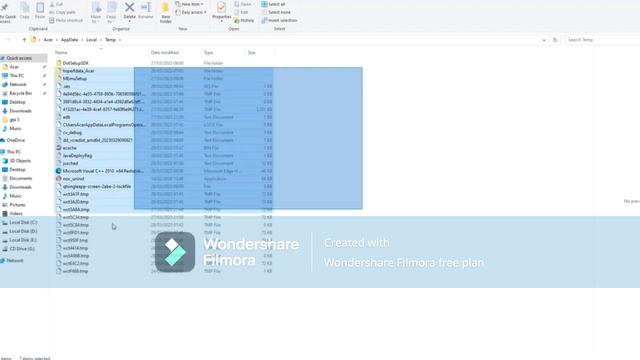
Task: Click the Cut command
Action: click(56, 4)
